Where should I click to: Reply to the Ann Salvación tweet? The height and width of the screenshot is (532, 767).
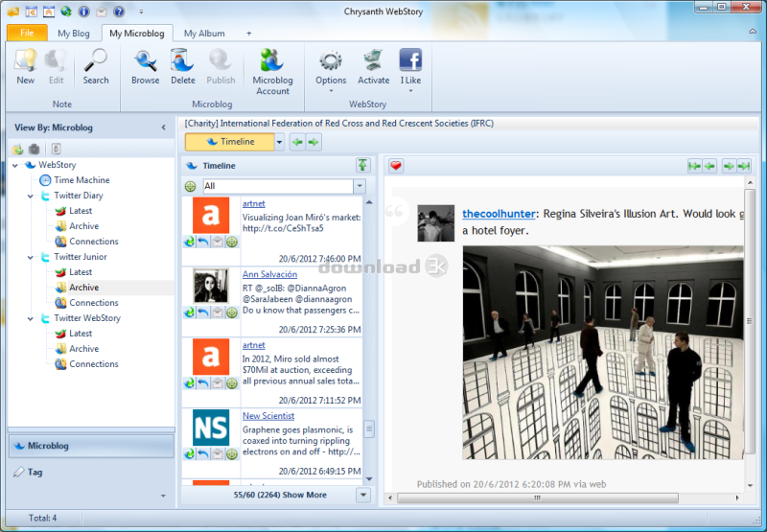(203, 312)
